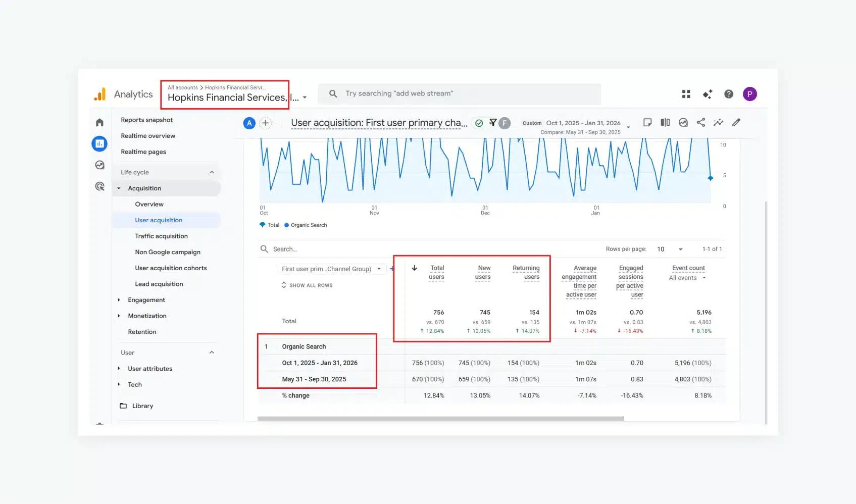Viewport: 856px width, 504px height.
Task: Click the add filter funnel icon
Action: pyautogui.click(x=492, y=123)
